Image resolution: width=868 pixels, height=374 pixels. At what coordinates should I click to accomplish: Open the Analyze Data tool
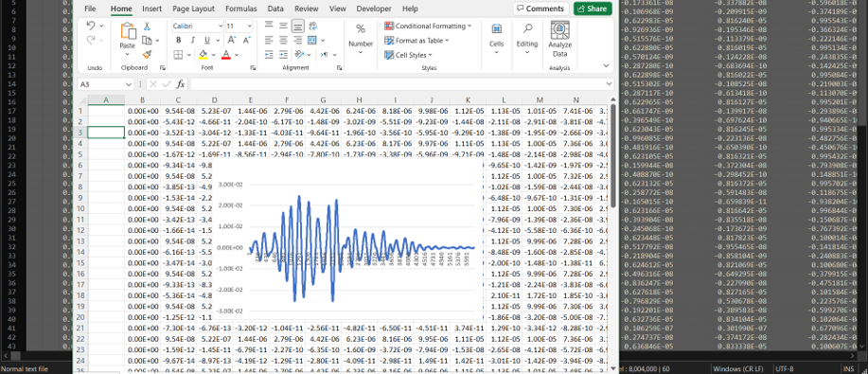559,40
